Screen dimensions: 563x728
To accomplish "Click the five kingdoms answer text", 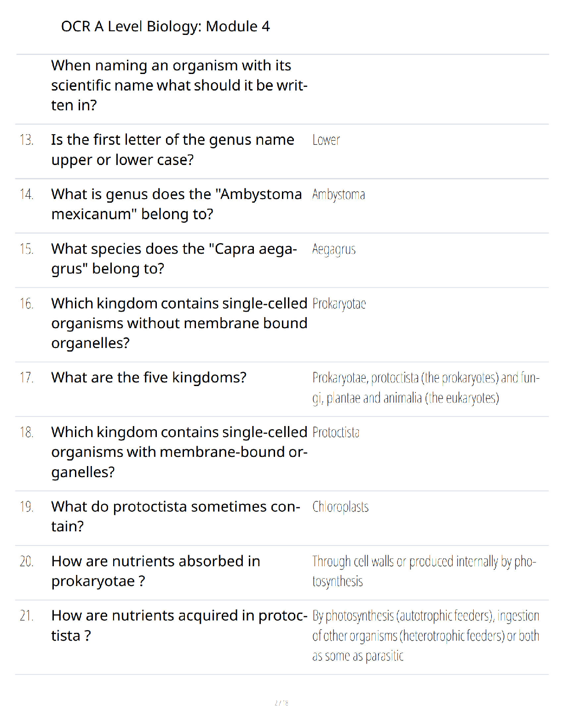I will click(x=426, y=387).
